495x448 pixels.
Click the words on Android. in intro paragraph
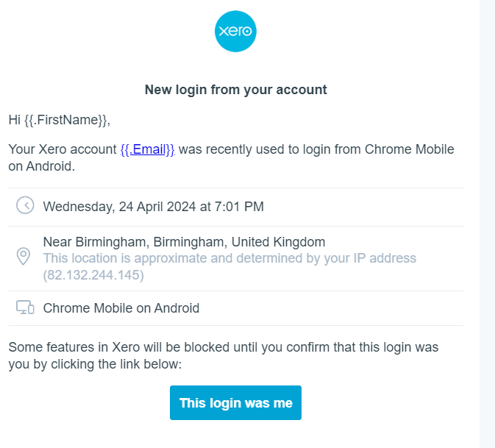click(42, 166)
